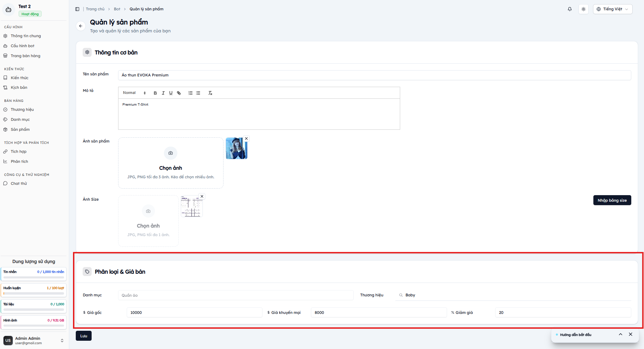This screenshot has width=644, height=349.
Task: Click in the Mô tả text area
Action: (x=259, y=114)
